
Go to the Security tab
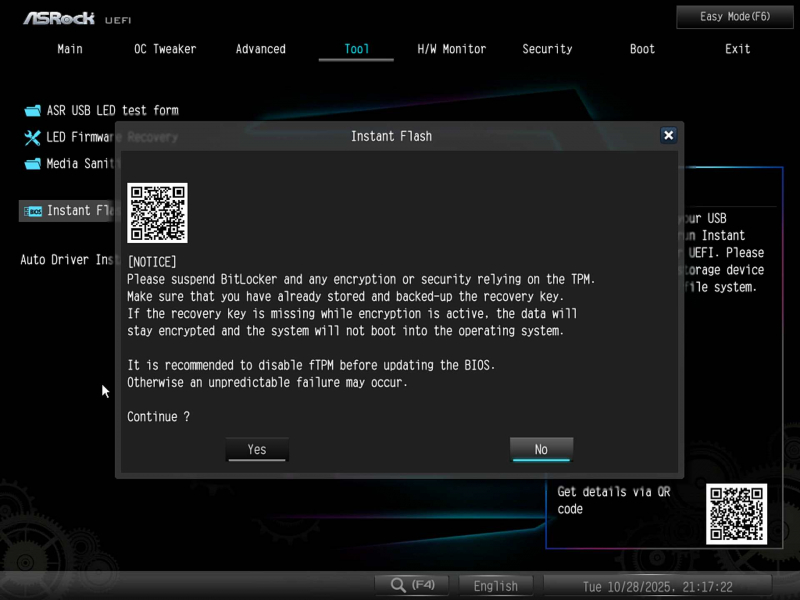(547, 49)
